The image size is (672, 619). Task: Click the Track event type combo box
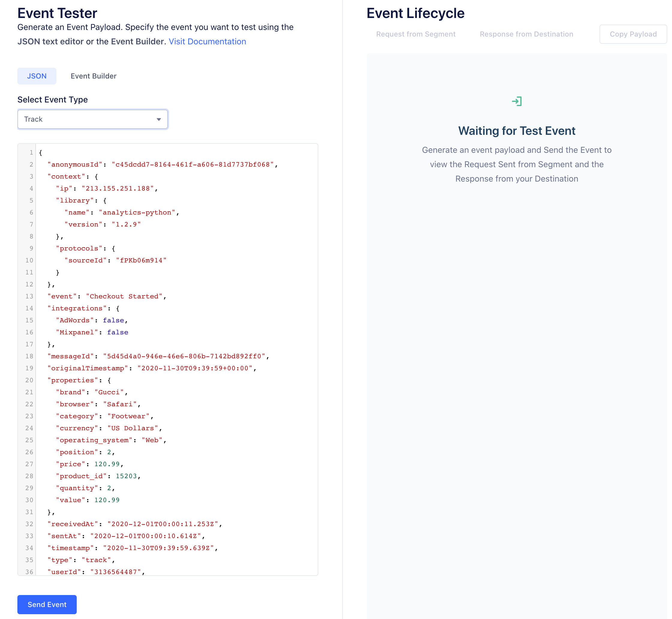87,119
